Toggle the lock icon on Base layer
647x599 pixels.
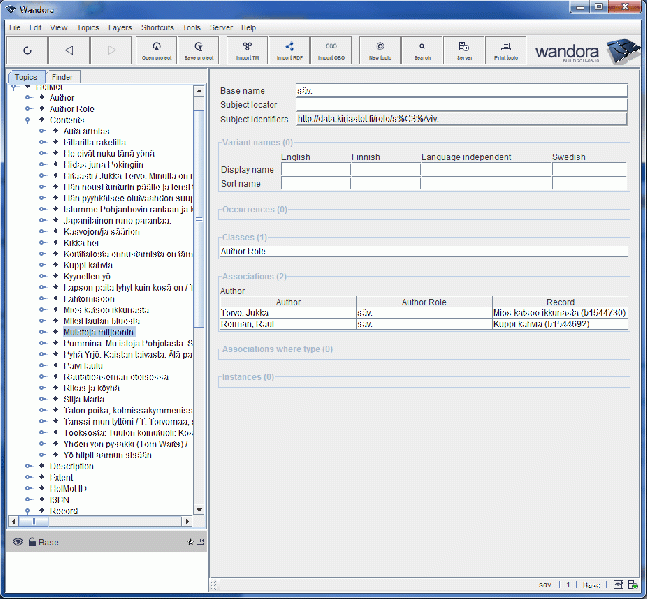pos(32,541)
